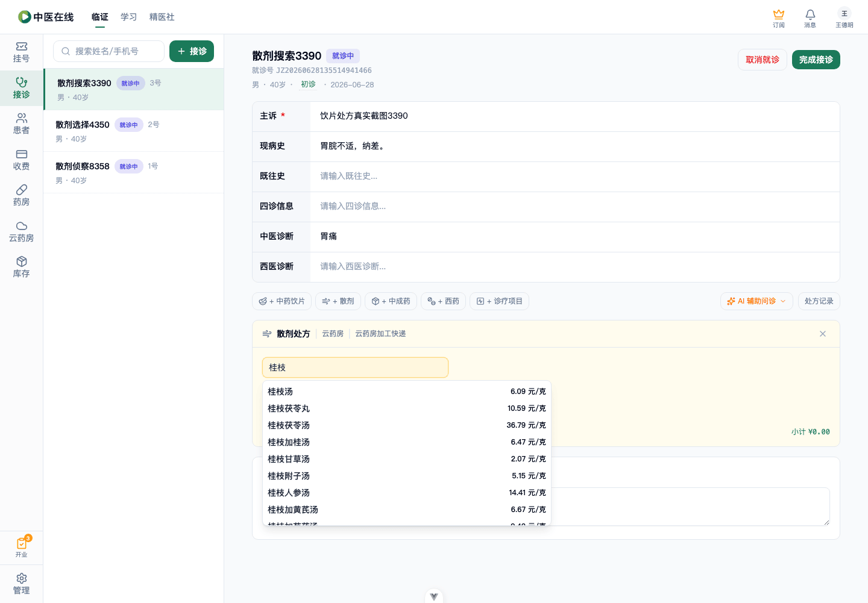Viewport: 868px width, 603px height.
Task: Open the 患者 patients sidebar icon
Action: coord(21,124)
